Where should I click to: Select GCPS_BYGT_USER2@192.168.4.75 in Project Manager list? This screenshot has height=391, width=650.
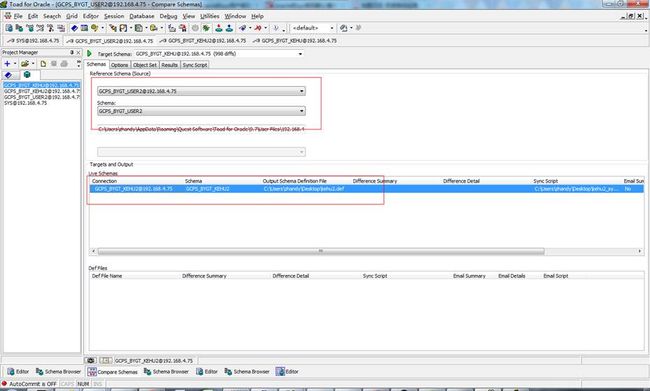click(x=41, y=97)
